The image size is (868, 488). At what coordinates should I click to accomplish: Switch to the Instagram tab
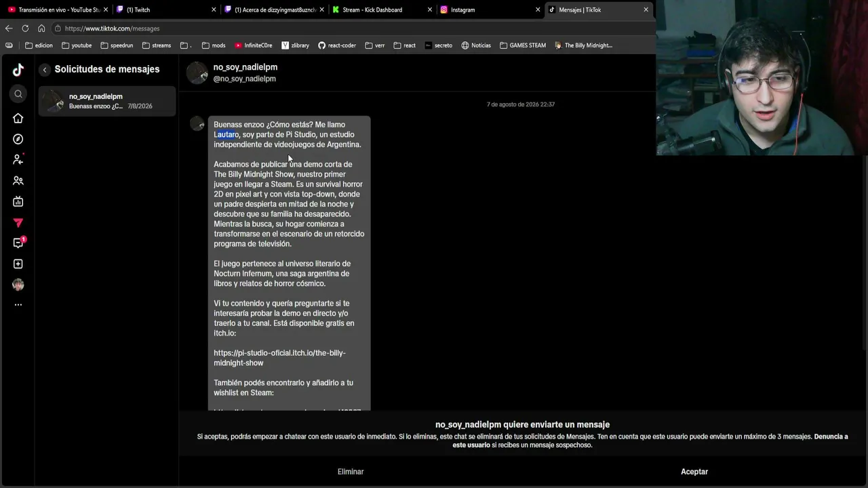point(489,9)
